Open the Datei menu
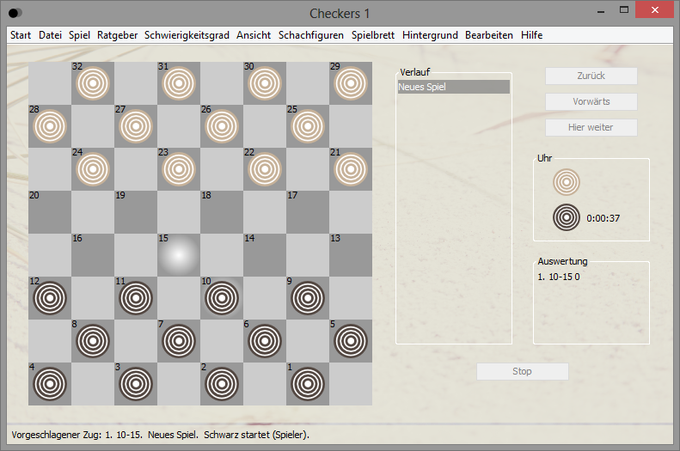The width and height of the screenshot is (680, 451). [50, 35]
